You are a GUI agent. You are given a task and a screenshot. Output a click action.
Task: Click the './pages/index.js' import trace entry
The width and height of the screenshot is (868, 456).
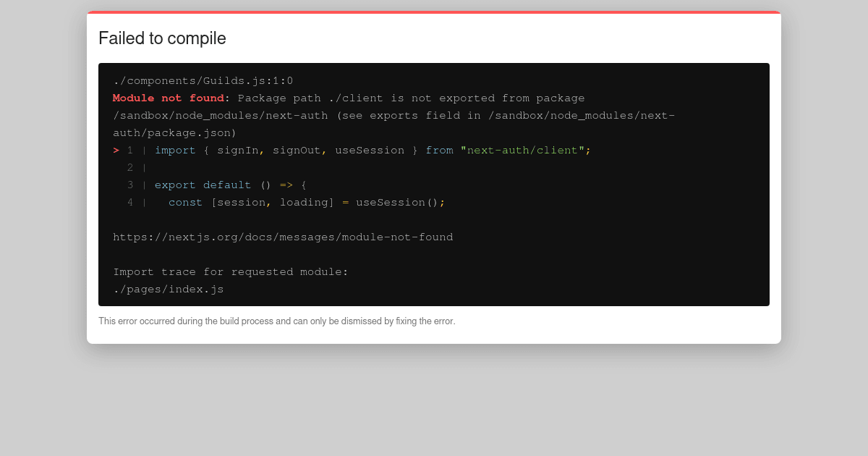169,289
